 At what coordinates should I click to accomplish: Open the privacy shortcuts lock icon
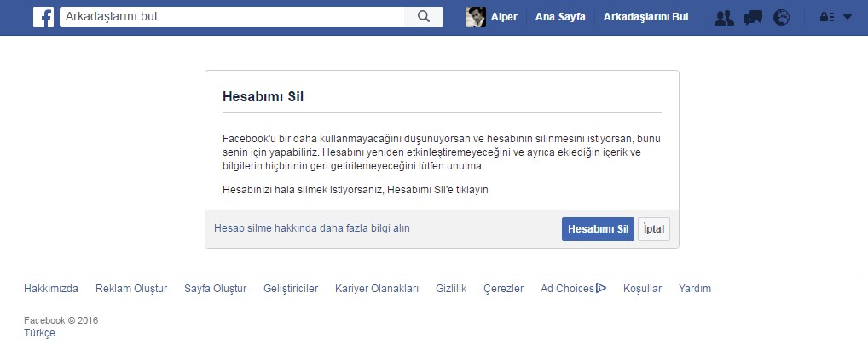pos(826,17)
